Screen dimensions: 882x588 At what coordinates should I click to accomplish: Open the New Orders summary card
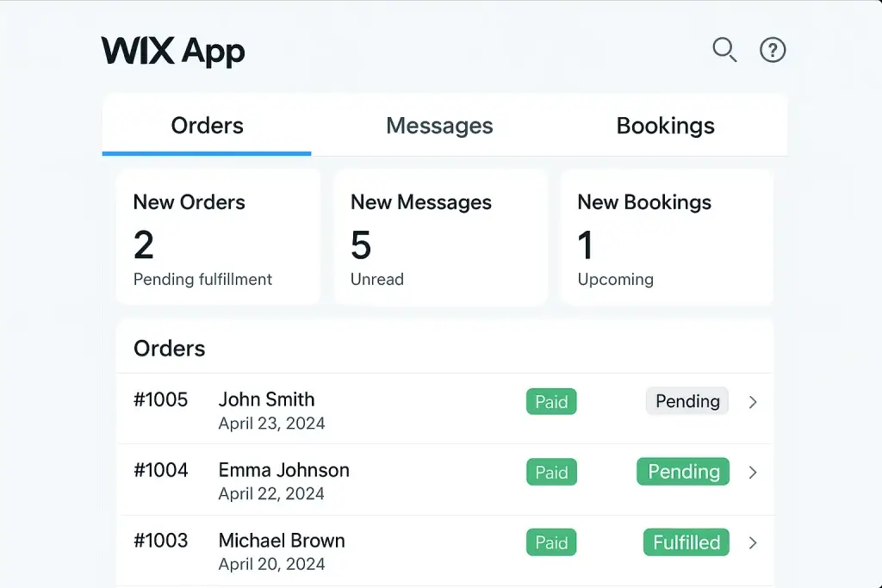coord(218,238)
